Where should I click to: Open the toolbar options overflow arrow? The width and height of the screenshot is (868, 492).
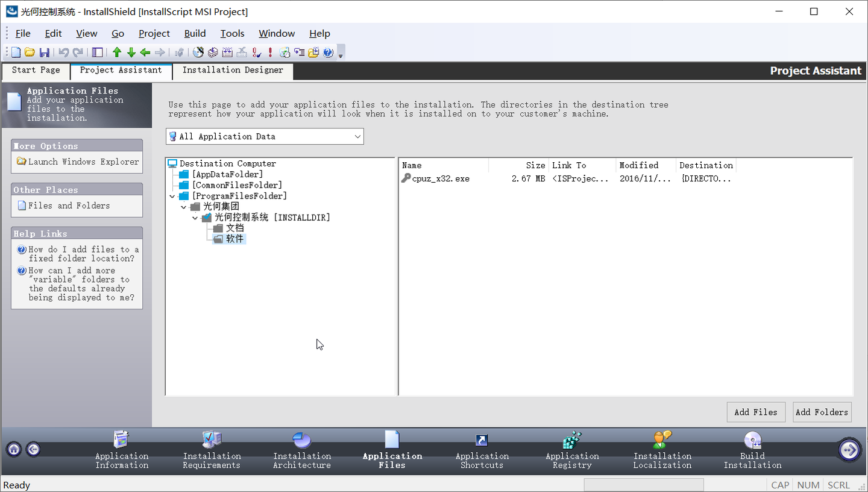click(x=341, y=53)
